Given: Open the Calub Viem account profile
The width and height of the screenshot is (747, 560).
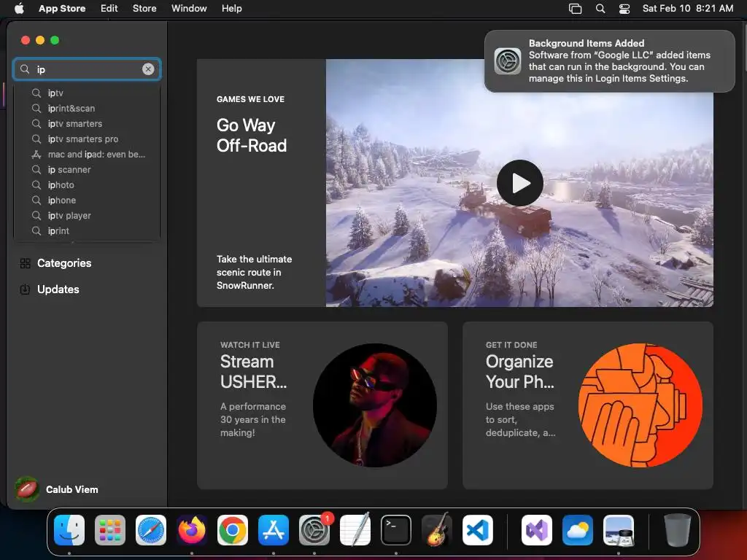Looking at the screenshot, I should [57, 489].
